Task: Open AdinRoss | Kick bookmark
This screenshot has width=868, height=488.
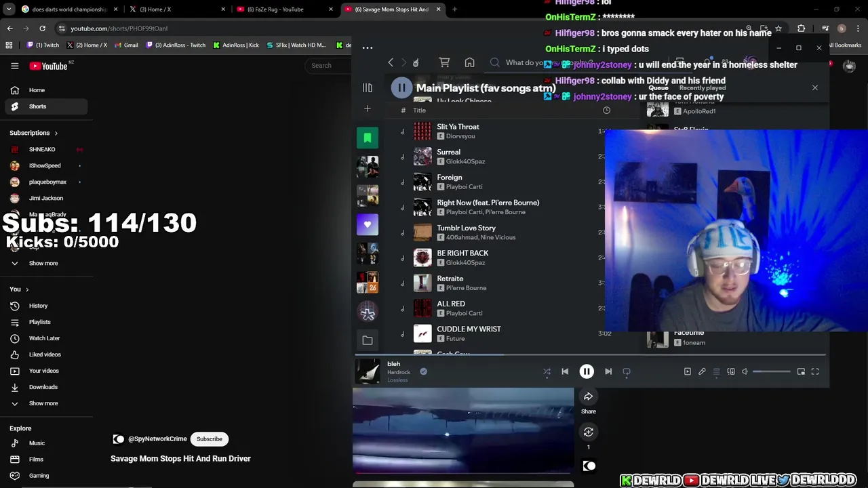Action: pos(236,45)
